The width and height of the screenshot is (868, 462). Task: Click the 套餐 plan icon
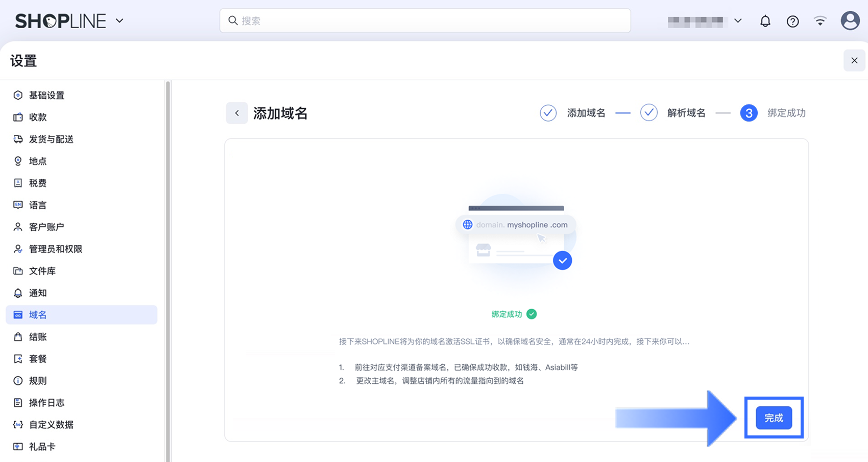point(18,359)
